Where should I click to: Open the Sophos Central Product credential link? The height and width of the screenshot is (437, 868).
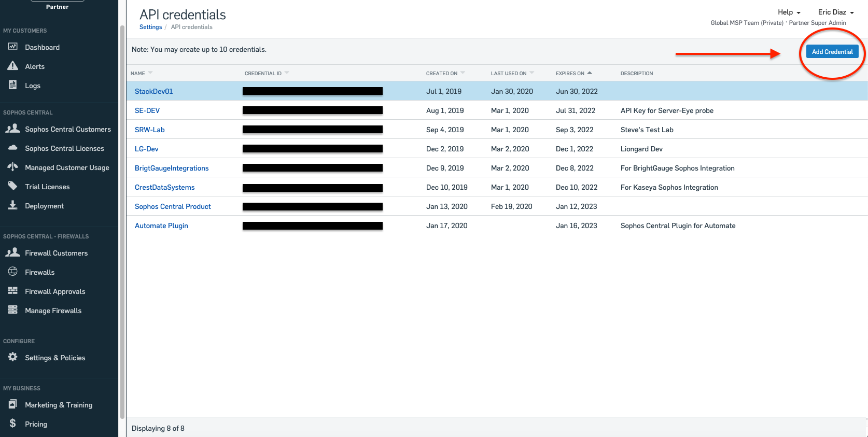pyautogui.click(x=173, y=206)
